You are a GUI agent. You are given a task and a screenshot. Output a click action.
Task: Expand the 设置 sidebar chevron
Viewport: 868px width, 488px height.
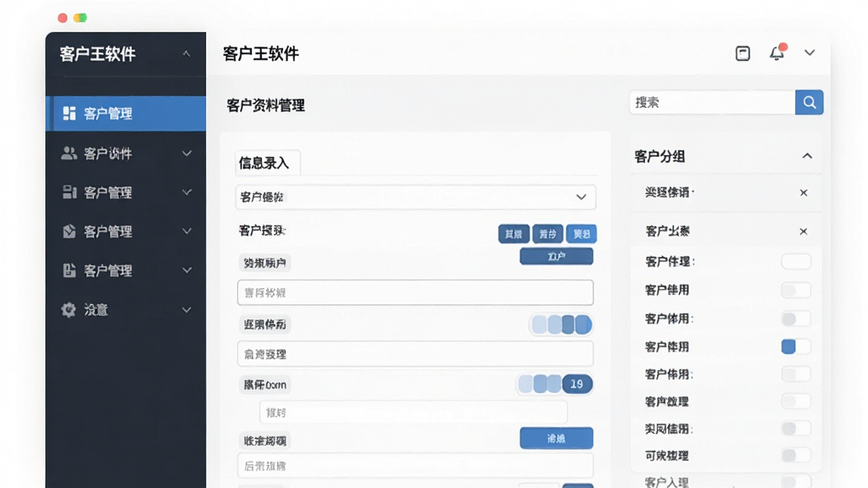186,310
